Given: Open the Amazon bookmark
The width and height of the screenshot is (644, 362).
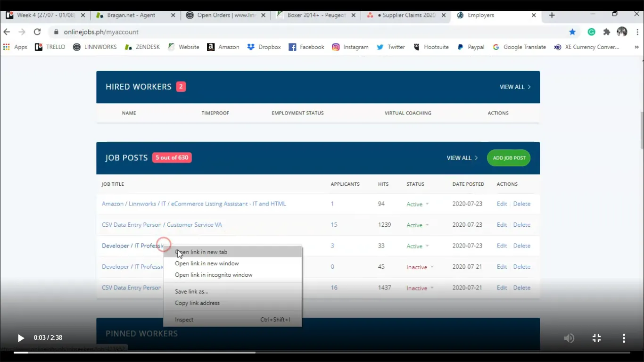Looking at the screenshot, I should (223, 47).
